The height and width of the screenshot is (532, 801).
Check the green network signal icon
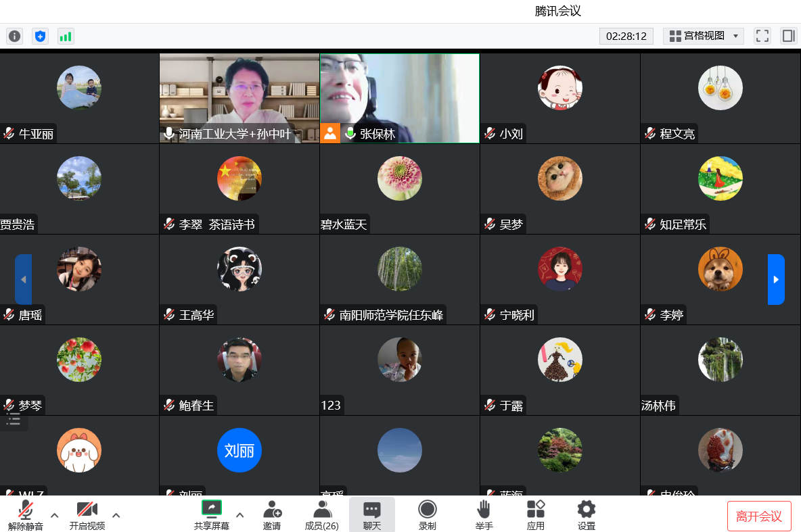66,37
